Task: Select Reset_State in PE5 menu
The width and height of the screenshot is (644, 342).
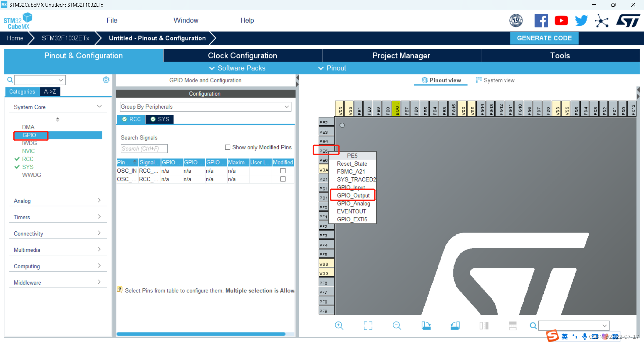Action: click(x=352, y=164)
